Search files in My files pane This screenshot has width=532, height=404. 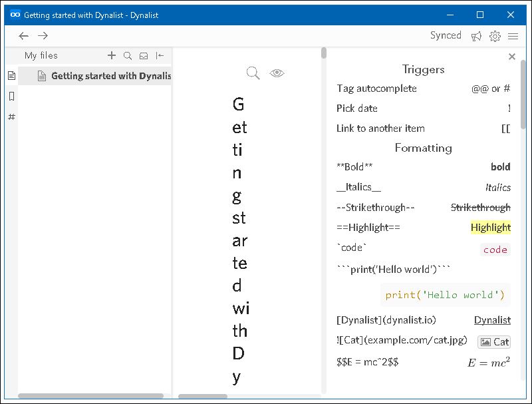click(128, 56)
